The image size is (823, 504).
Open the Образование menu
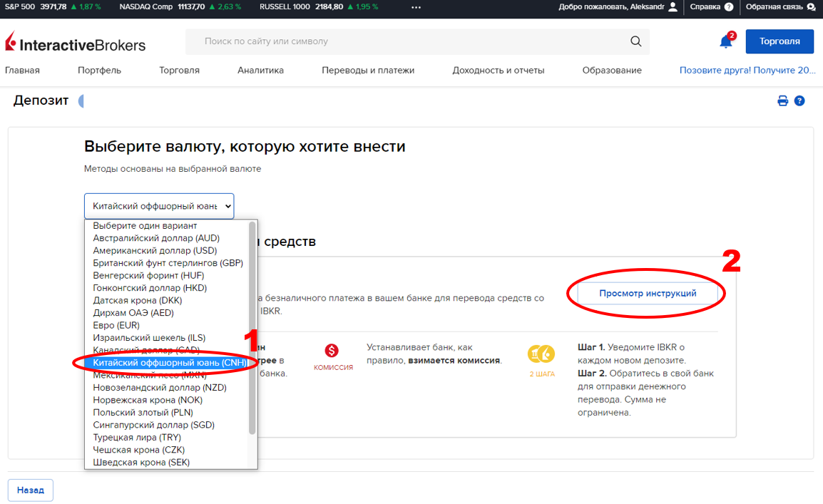click(611, 71)
